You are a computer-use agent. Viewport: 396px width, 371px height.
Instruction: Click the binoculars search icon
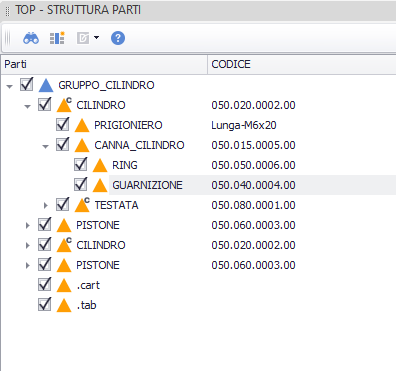pos(31,38)
